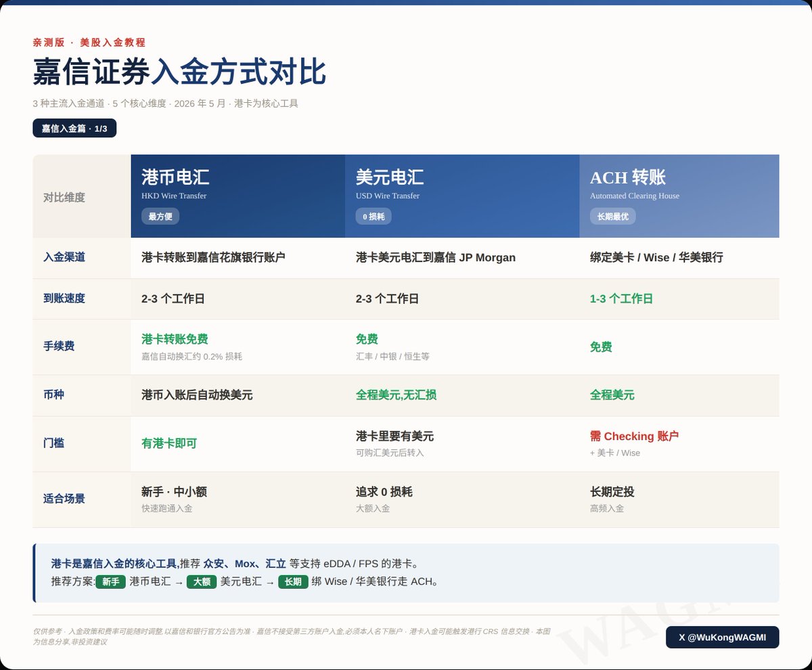Click the 嘉信入金篇 · 1/3 badge
Image resolution: width=812 pixels, height=670 pixels.
click(x=74, y=128)
